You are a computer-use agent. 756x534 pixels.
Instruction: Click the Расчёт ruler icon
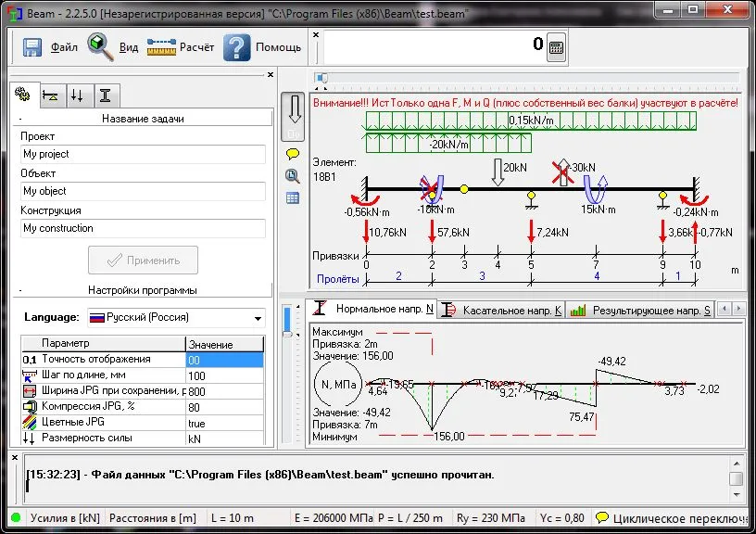[160, 47]
